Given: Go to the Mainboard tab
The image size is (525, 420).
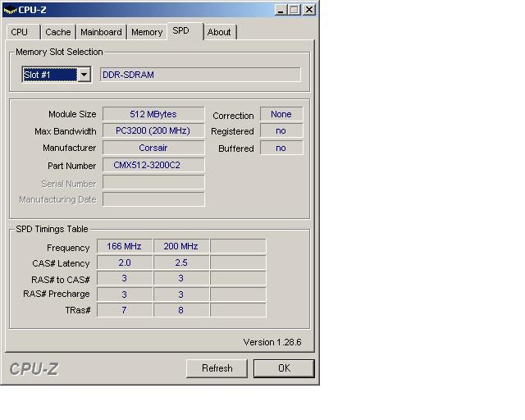Looking at the screenshot, I should 101,32.
